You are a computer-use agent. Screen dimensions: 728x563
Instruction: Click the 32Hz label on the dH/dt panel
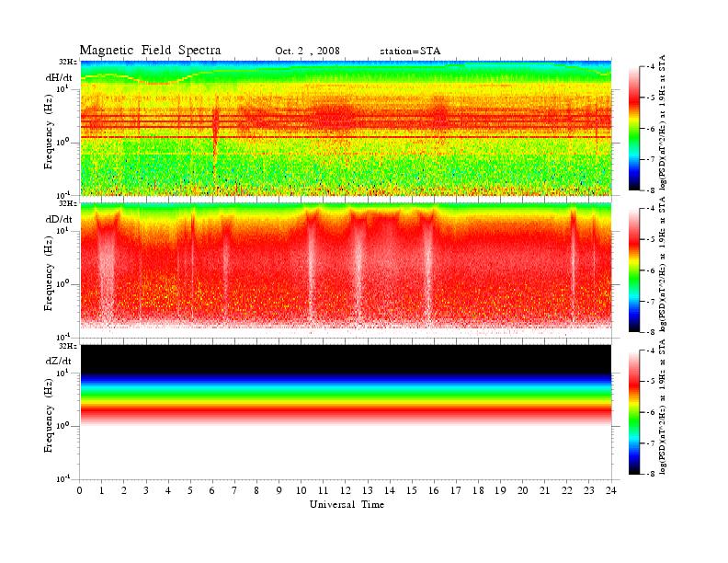[x=68, y=62]
